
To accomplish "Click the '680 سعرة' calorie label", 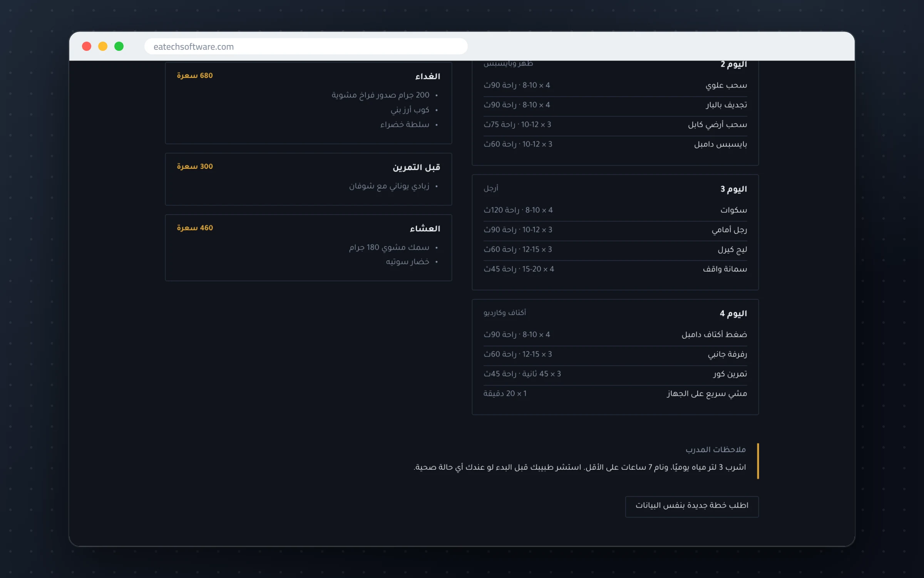I will (195, 76).
